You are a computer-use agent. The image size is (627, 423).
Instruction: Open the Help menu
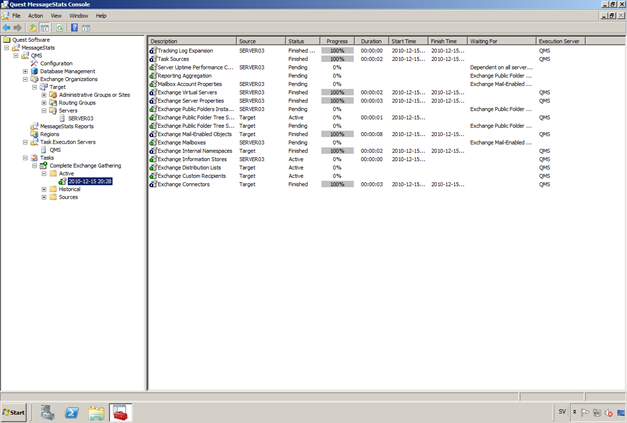point(101,16)
